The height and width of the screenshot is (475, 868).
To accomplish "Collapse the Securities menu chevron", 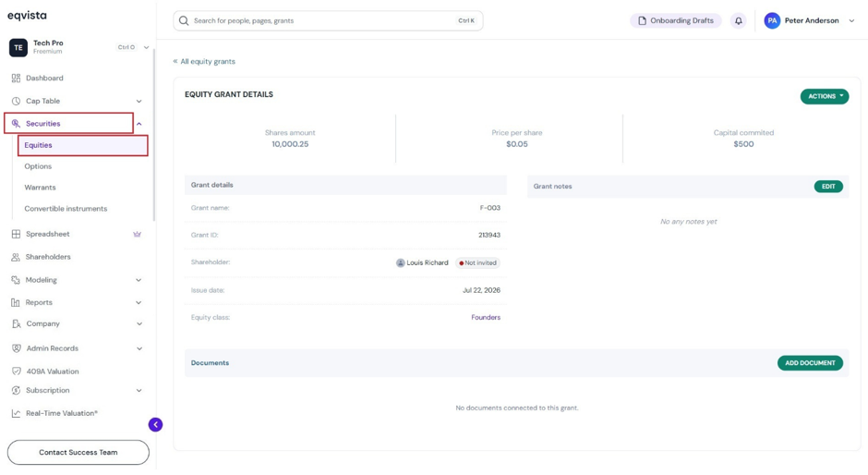I will pos(139,124).
